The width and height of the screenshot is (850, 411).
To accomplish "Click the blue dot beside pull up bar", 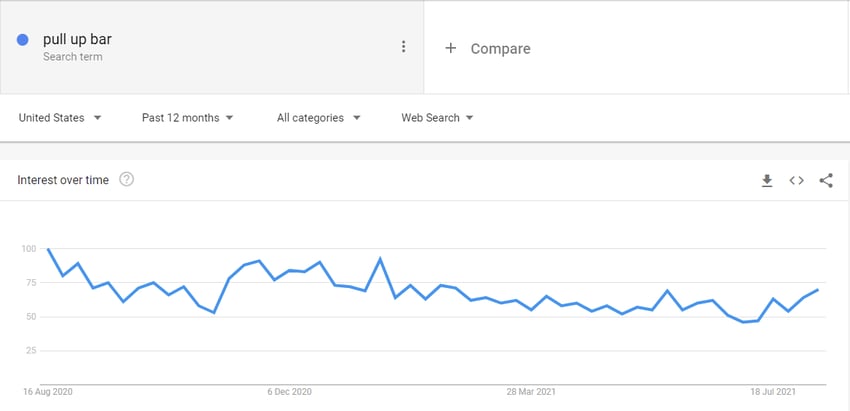I will pyautogui.click(x=22, y=40).
